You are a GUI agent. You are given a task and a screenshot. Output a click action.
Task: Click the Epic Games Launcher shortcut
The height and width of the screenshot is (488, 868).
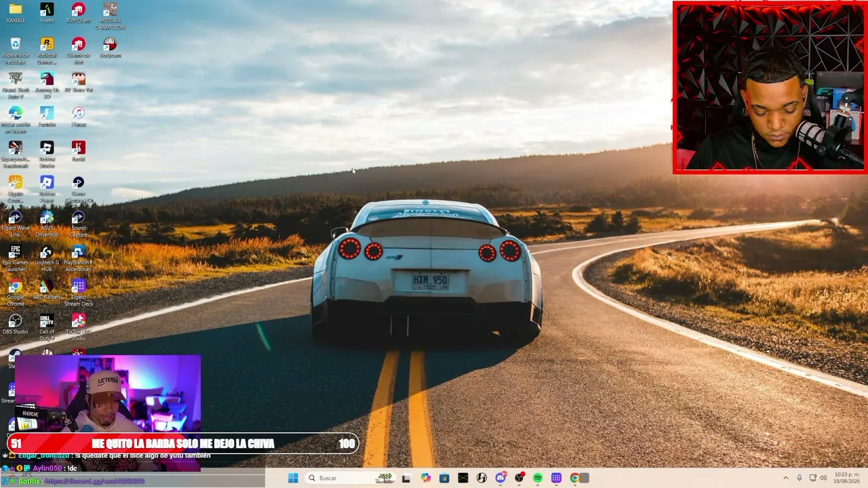15,258
